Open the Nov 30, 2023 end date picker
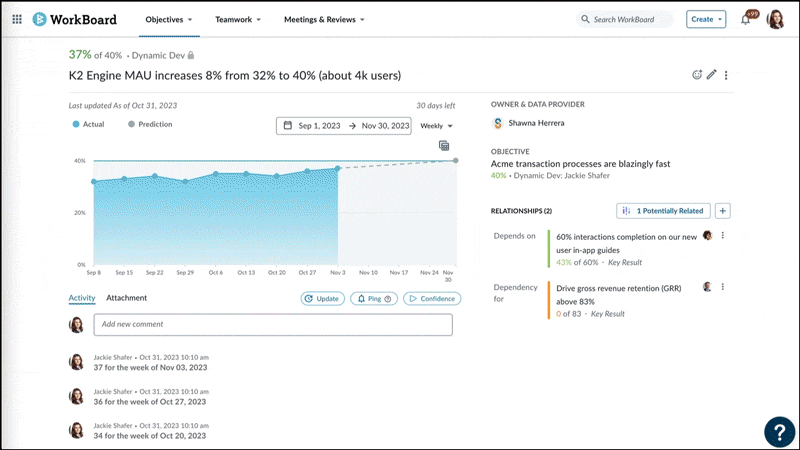This screenshot has height=450, width=800. (385, 126)
